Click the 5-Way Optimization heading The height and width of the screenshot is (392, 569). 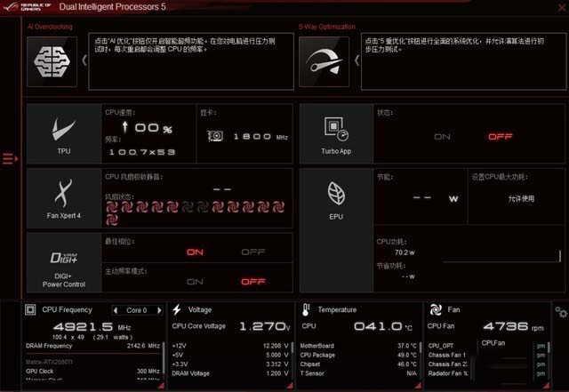(x=327, y=27)
